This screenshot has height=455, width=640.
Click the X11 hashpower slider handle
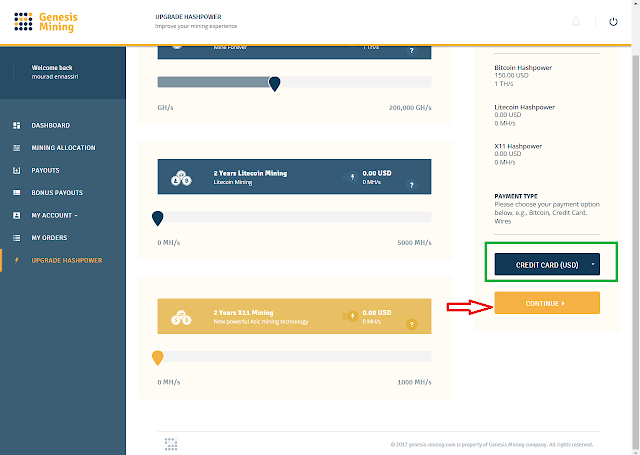(158, 358)
